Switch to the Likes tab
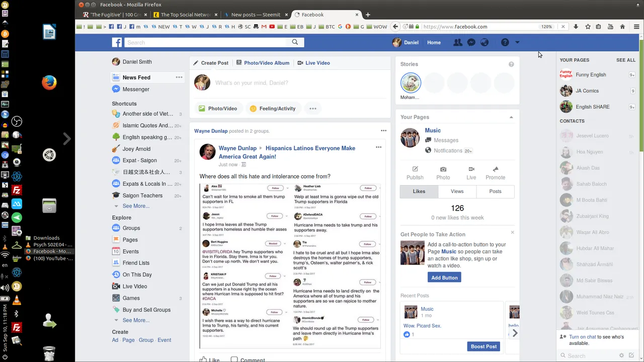 (419, 192)
